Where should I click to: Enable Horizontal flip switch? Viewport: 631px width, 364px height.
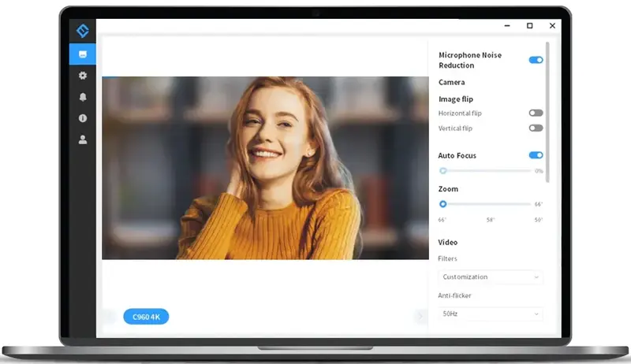536,113
